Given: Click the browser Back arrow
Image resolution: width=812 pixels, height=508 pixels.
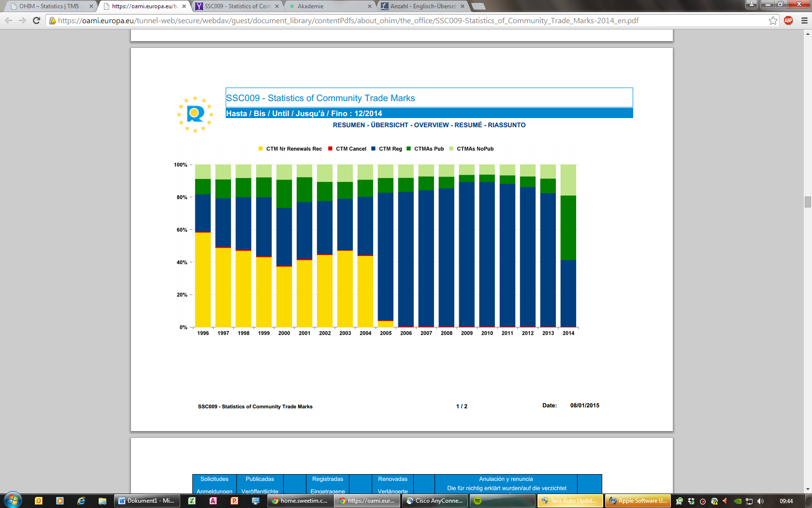Looking at the screenshot, I should pos(8,20).
